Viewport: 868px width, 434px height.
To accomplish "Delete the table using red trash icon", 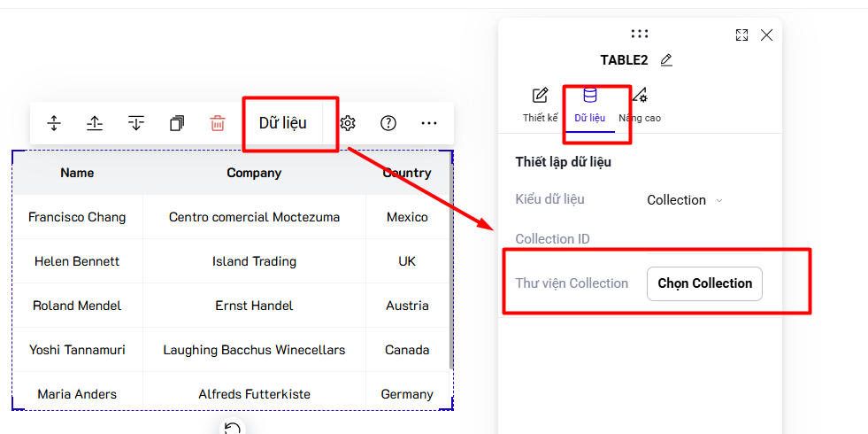I will coord(218,123).
